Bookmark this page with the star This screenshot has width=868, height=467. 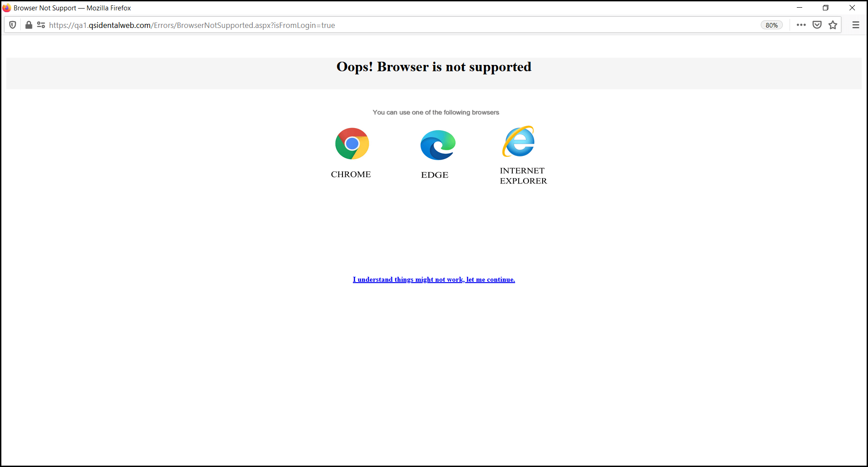pos(833,25)
